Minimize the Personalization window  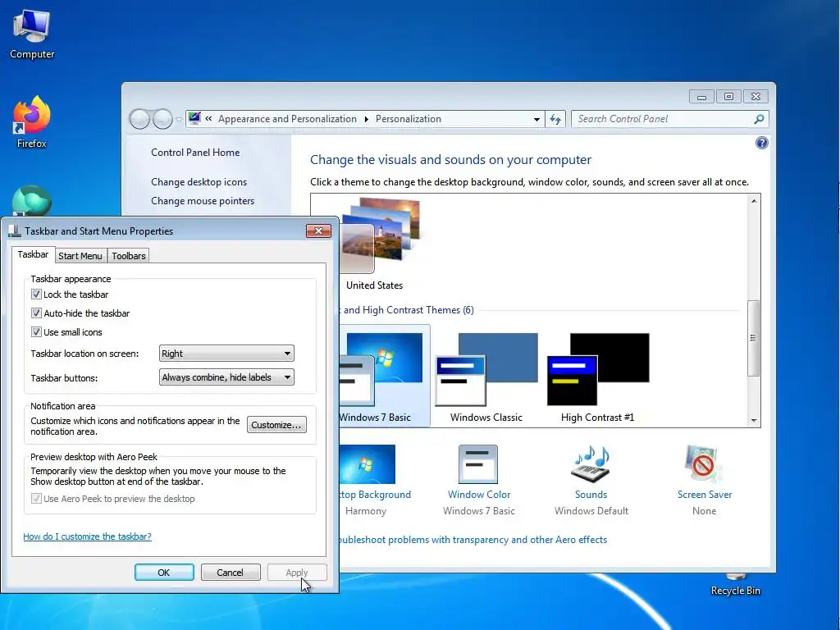[702, 97]
